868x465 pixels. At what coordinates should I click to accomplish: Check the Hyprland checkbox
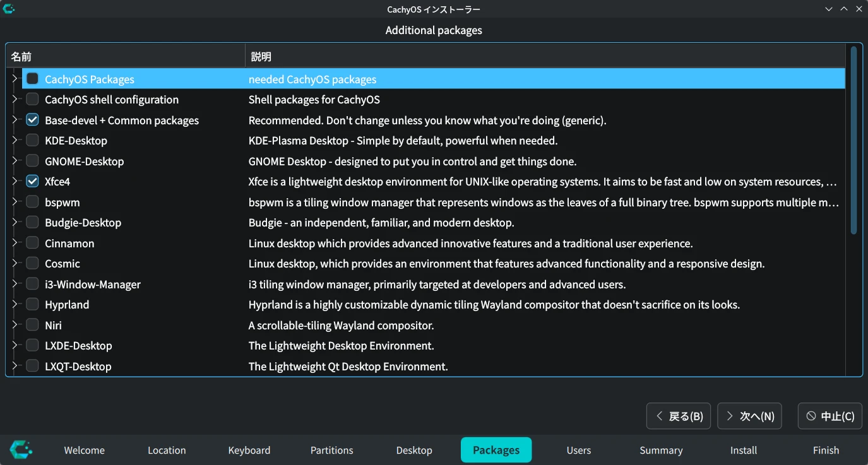coord(32,304)
